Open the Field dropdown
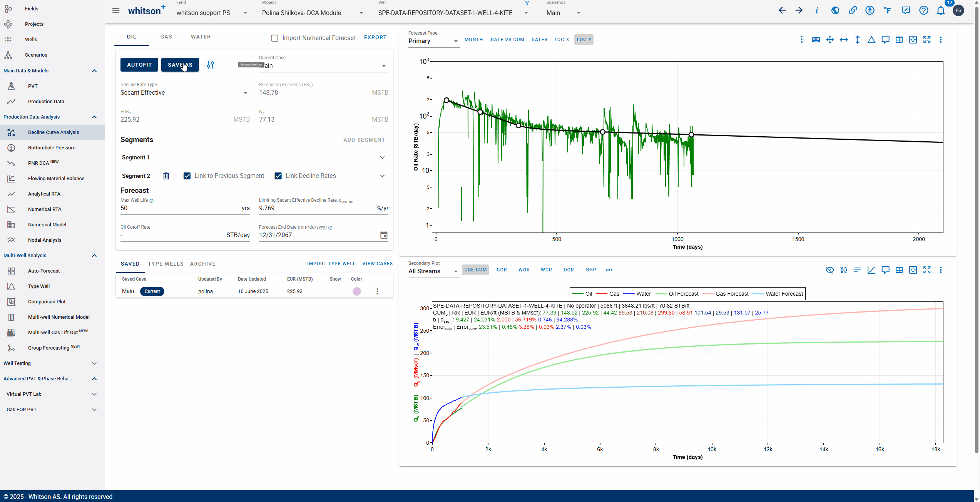980x502 pixels. [x=212, y=13]
